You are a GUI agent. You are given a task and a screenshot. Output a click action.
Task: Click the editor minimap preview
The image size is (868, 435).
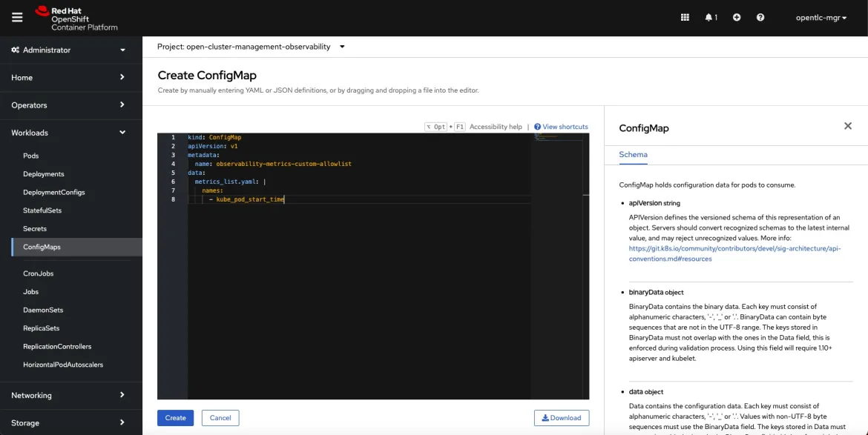(558, 138)
